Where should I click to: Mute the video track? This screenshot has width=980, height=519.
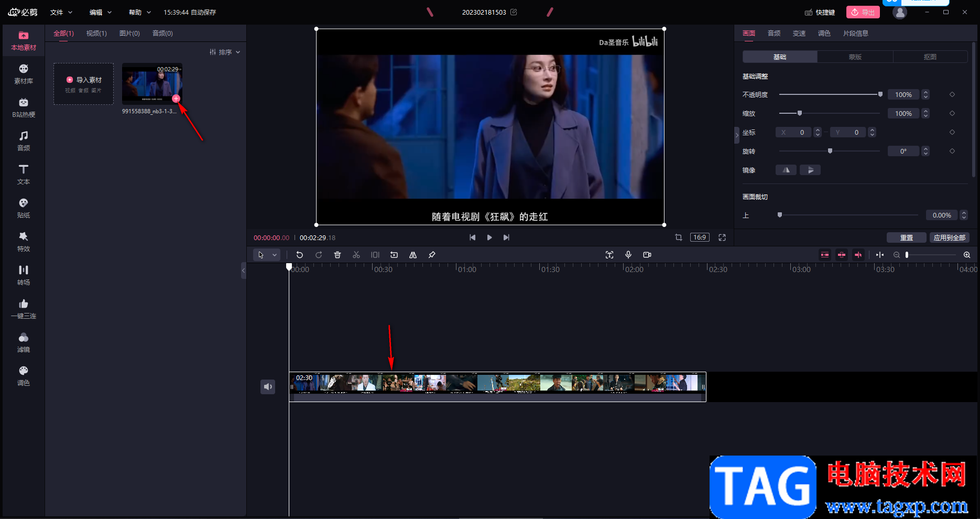click(x=268, y=387)
